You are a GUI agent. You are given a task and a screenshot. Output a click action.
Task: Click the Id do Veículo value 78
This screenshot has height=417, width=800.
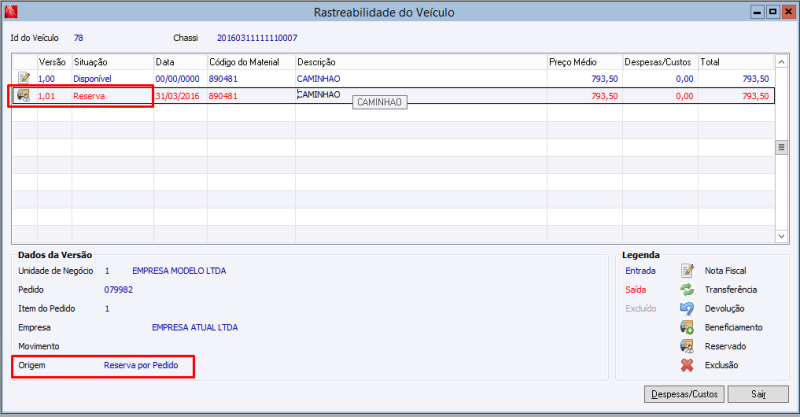[79, 38]
